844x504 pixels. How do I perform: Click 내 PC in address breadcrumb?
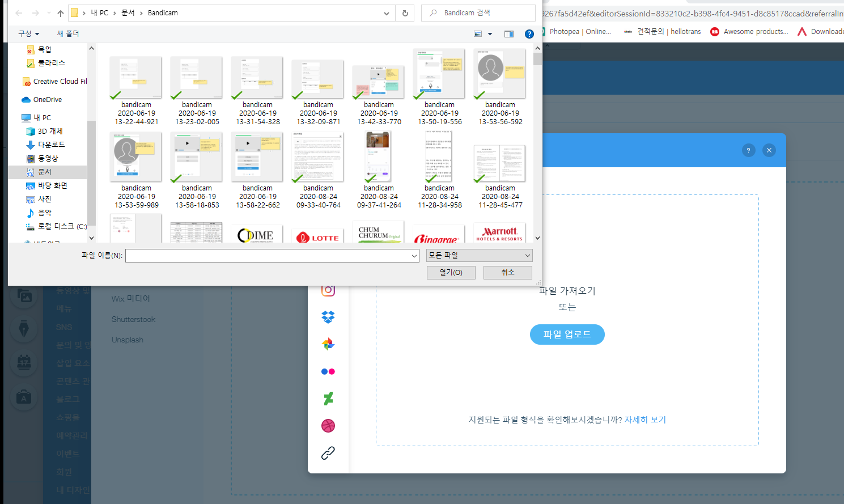[x=100, y=13]
